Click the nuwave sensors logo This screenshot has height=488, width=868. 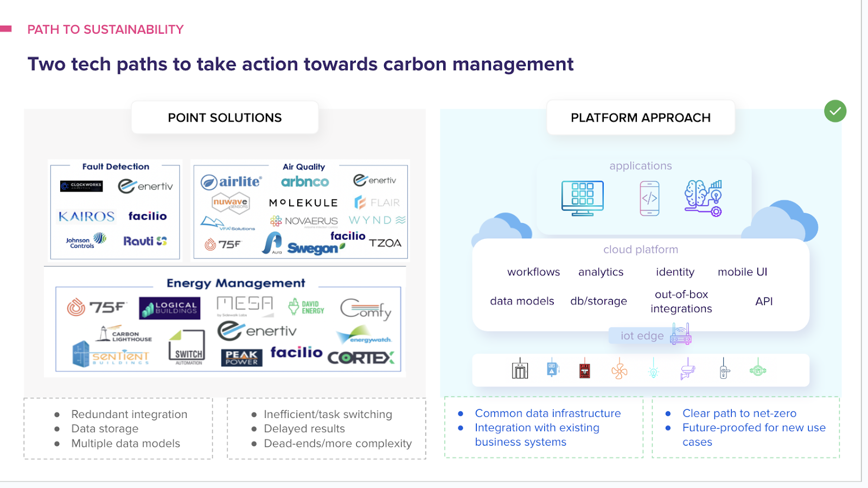click(230, 202)
